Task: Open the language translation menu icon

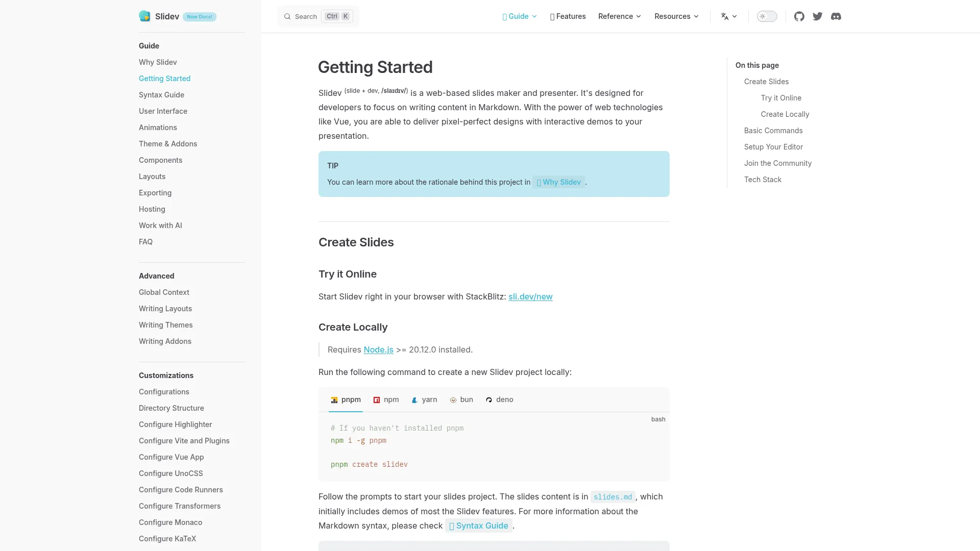Action: (x=729, y=16)
